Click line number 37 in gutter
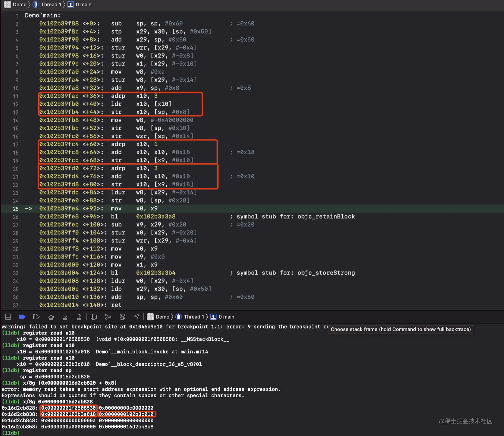The height and width of the screenshot is (436, 504). click(16, 305)
